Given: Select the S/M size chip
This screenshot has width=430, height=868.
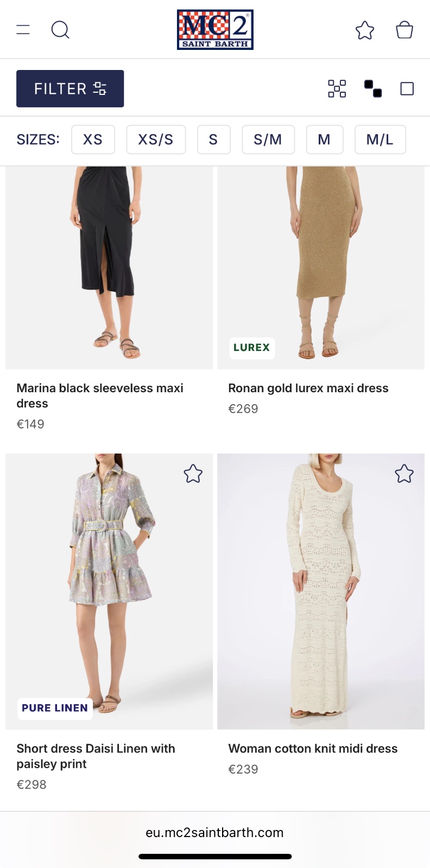Looking at the screenshot, I should pos(268,140).
